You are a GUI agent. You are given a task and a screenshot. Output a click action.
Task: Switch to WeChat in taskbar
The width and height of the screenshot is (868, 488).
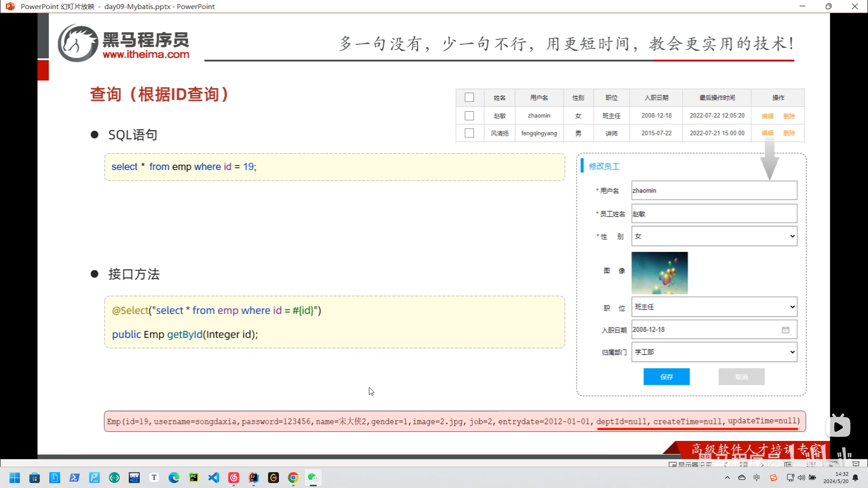[313, 478]
